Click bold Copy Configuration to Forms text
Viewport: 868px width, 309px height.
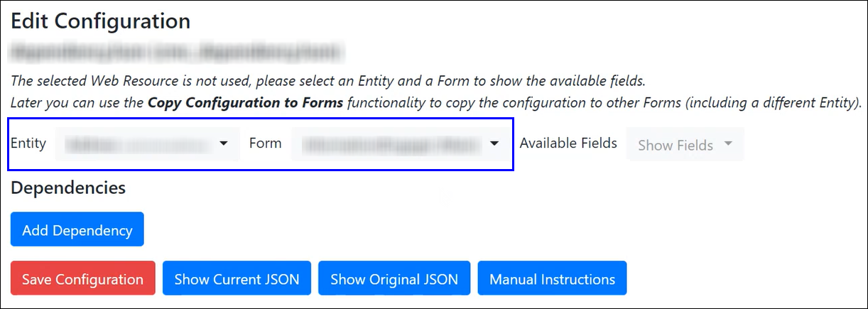pos(245,103)
